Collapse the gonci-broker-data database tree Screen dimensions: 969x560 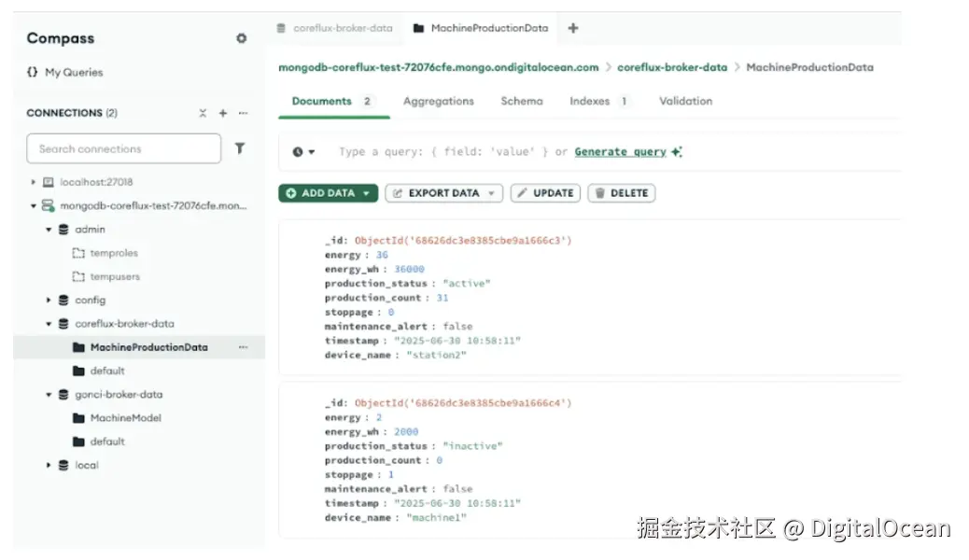coord(49,395)
